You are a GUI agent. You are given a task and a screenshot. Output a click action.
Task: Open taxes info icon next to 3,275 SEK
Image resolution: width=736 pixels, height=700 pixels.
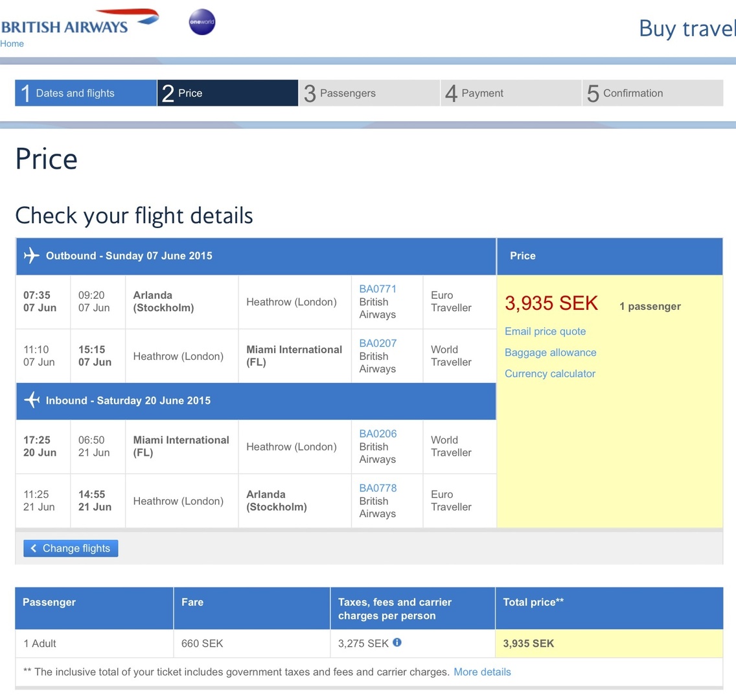point(397,643)
